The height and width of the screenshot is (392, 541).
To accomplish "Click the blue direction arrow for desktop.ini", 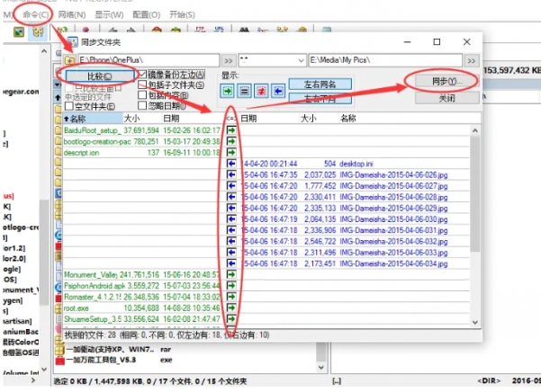I will pyautogui.click(x=231, y=163).
